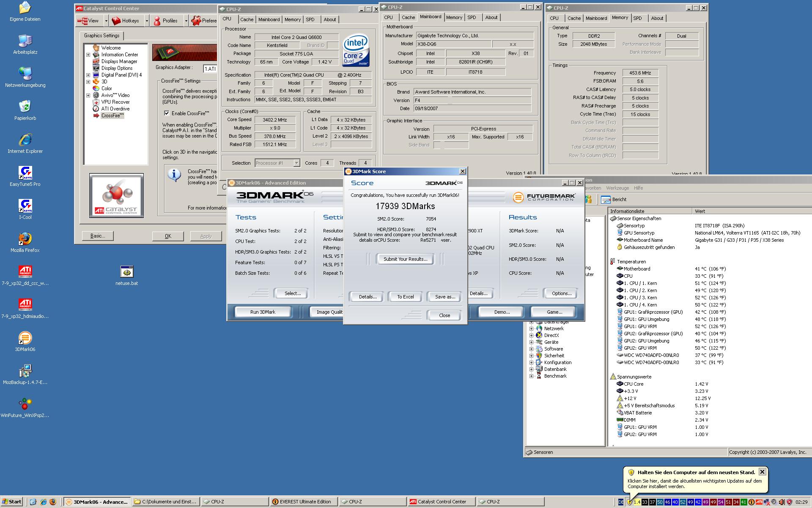This screenshot has width=812, height=508.
Task: Toggle the Enable CrossFire checkbox
Action: (167, 113)
